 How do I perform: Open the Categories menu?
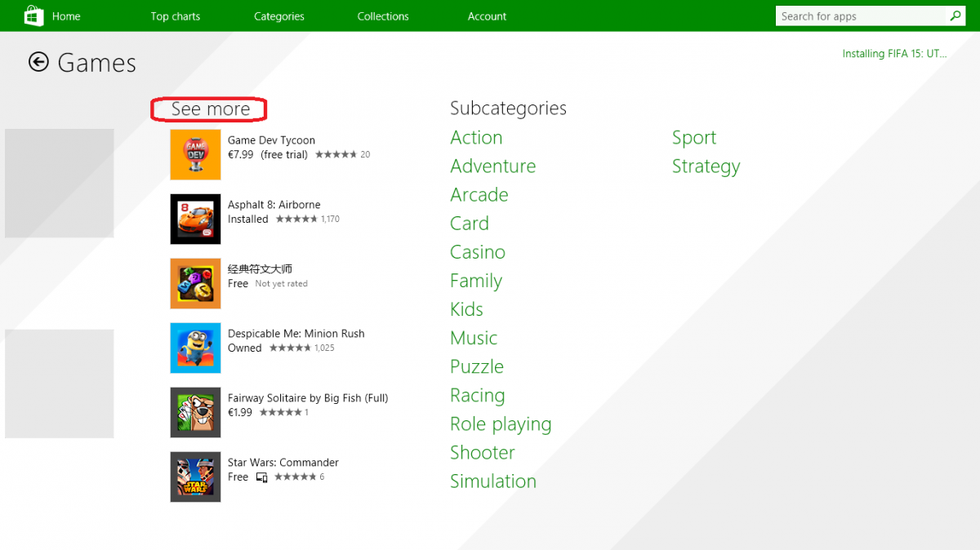[x=279, y=16]
